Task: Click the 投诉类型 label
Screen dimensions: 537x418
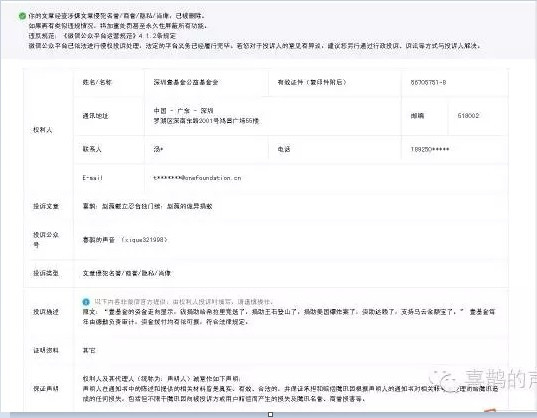Action: click(x=46, y=273)
